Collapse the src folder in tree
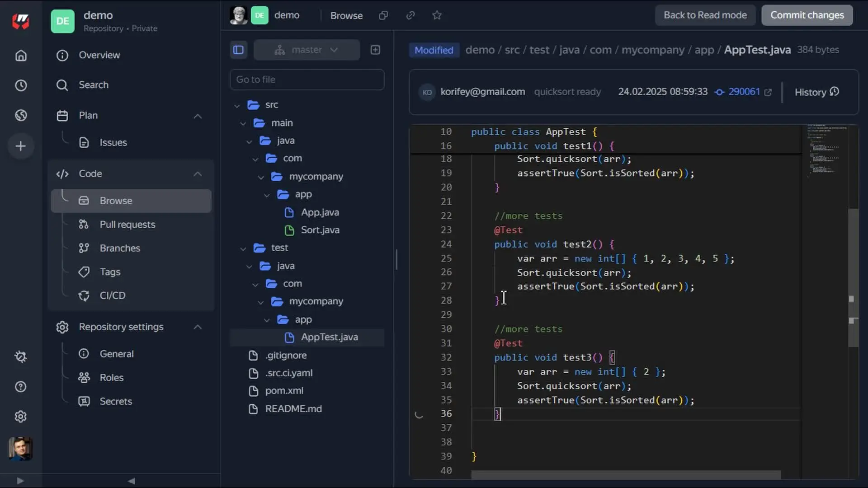Image resolution: width=868 pixels, height=488 pixels. tap(237, 105)
